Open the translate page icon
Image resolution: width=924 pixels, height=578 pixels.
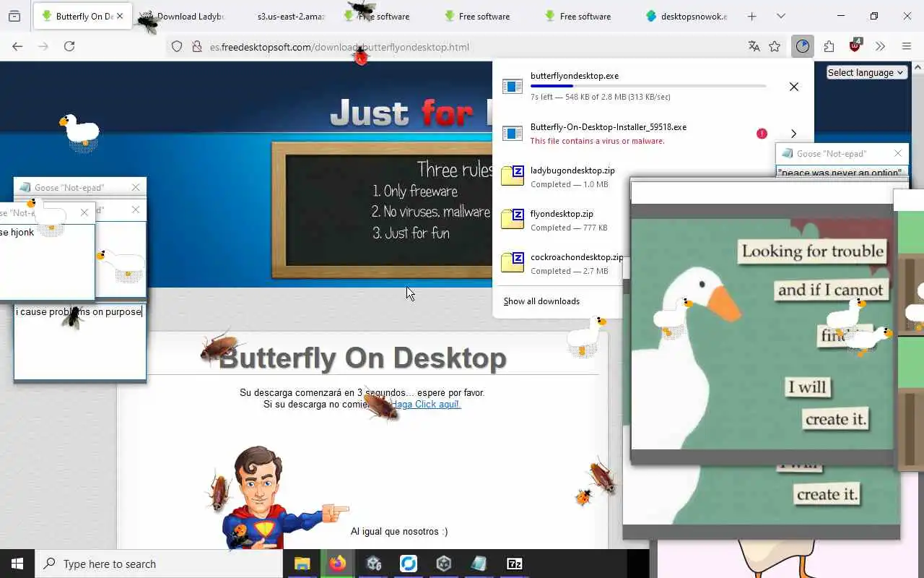tap(754, 46)
